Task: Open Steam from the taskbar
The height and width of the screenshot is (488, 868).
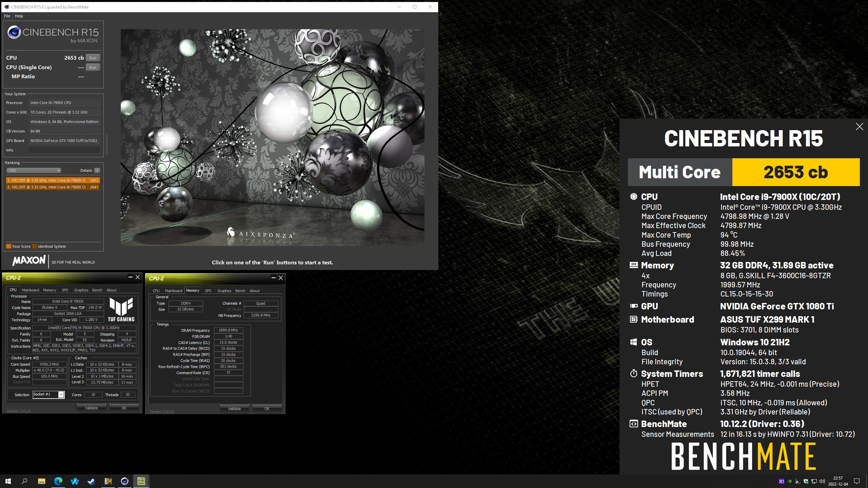Action: point(91,481)
